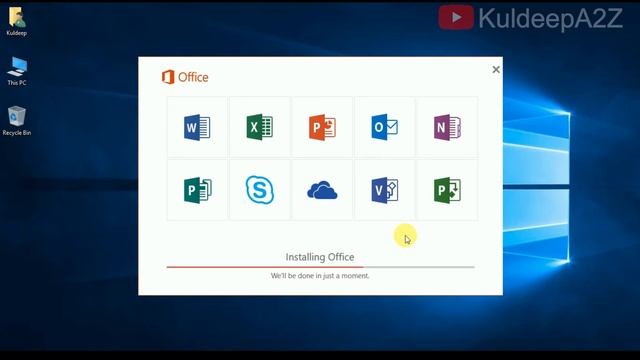
Task: Open the Kuldeep user folder on desktop
Action: pyautogui.click(x=17, y=22)
